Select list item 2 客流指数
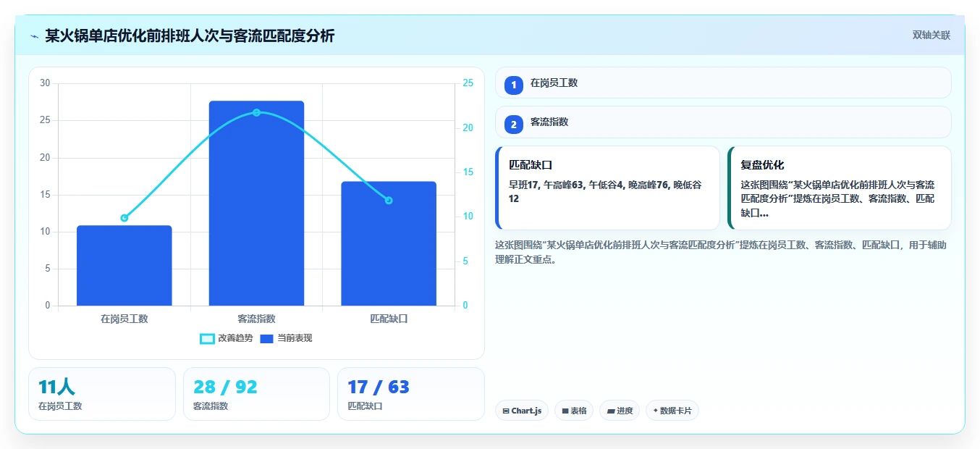The image size is (980, 449). [723, 122]
